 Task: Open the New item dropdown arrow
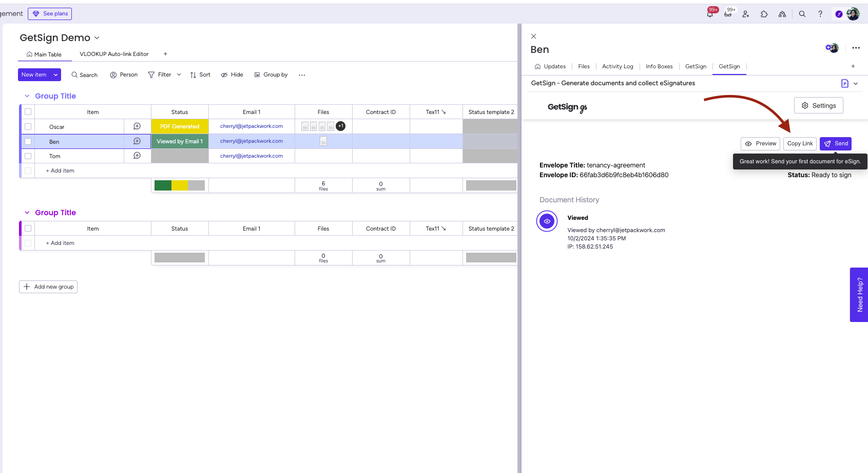pos(55,75)
